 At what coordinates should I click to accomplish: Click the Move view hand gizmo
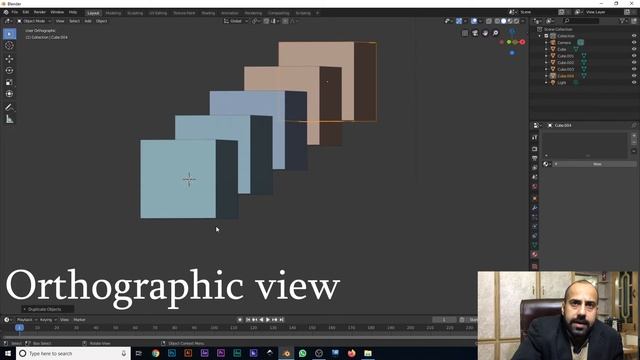(x=485, y=33)
